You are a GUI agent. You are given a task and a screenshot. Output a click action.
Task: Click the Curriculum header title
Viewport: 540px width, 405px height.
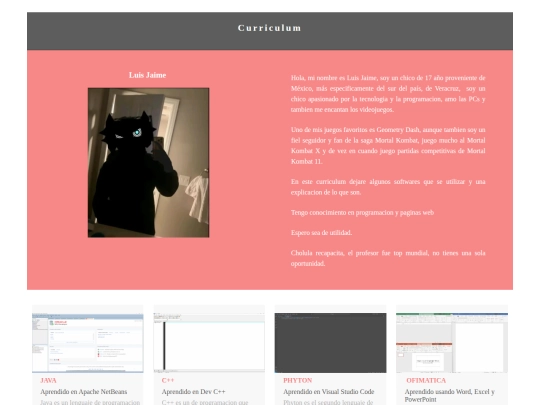(270, 28)
